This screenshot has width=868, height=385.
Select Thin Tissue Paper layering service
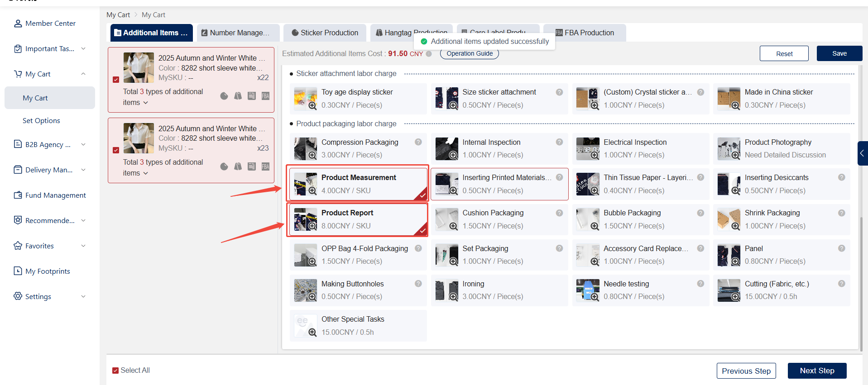[x=641, y=184]
